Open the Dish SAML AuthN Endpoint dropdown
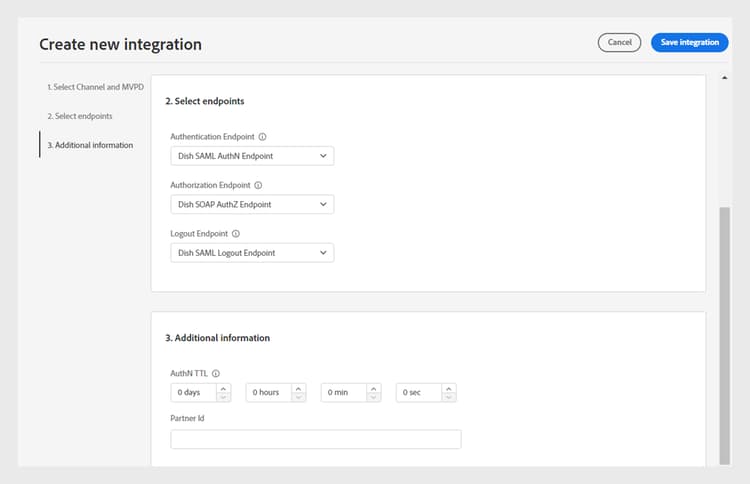Viewport: 750px width, 484px height. pyautogui.click(x=252, y=156)
